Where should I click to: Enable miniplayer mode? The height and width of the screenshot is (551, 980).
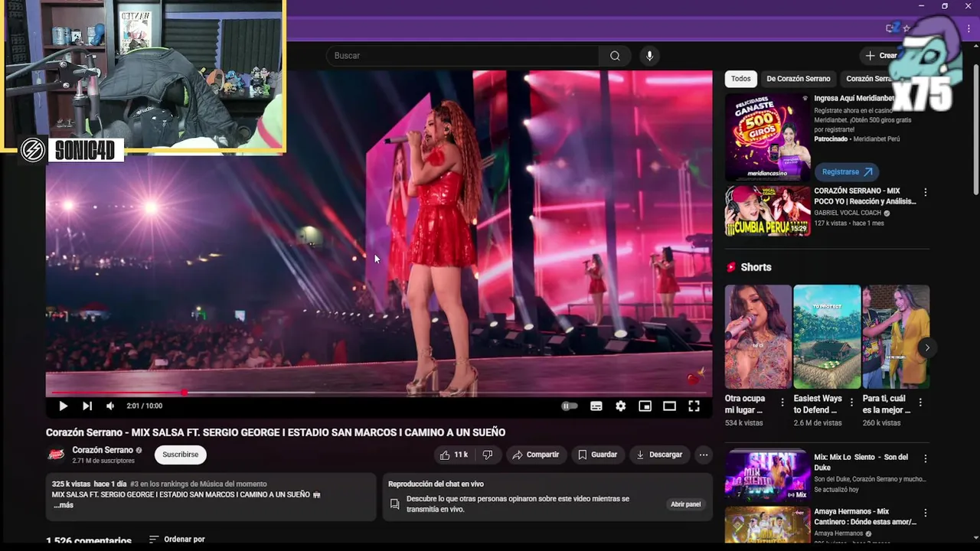[645, 406]
